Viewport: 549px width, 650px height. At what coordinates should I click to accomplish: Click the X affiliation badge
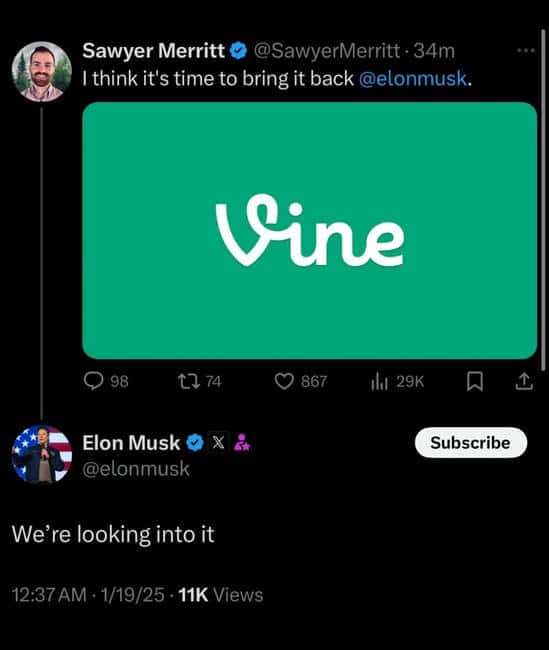click(218, 442)
